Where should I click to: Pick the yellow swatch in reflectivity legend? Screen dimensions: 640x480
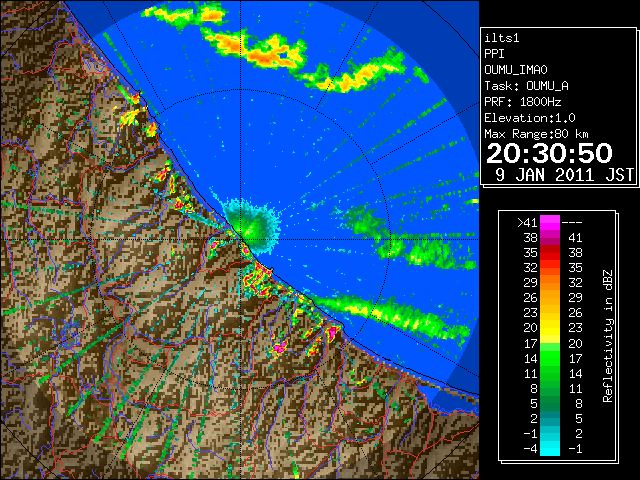[x=550, y=328]
